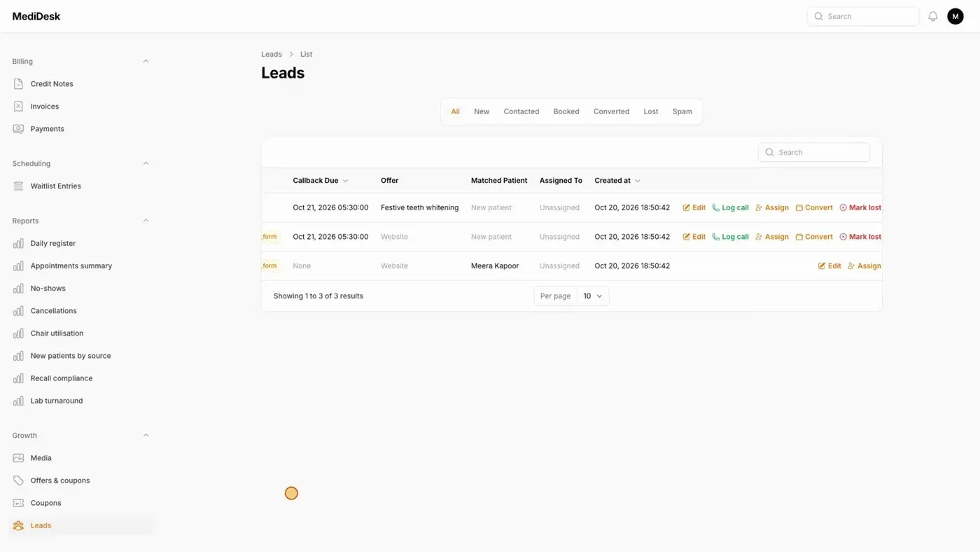
Task: Click the Invoices icon in sidebar
Action: point(18,106)
